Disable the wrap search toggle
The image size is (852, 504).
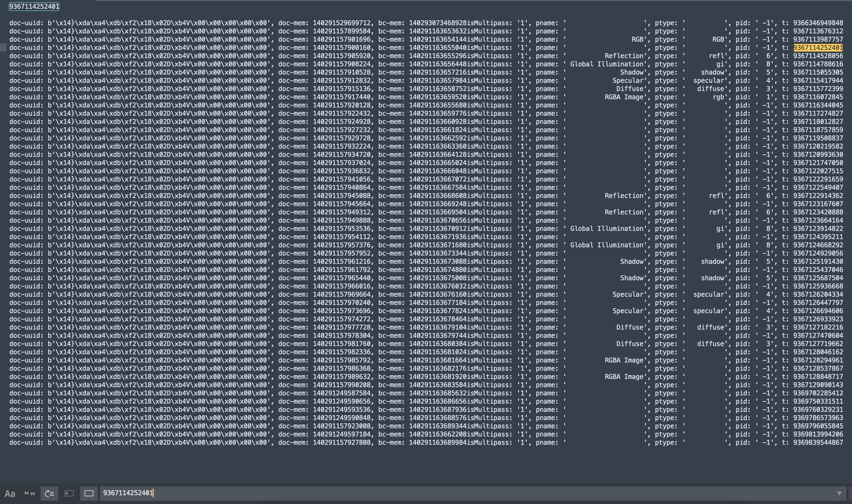[x=49, y=494]
